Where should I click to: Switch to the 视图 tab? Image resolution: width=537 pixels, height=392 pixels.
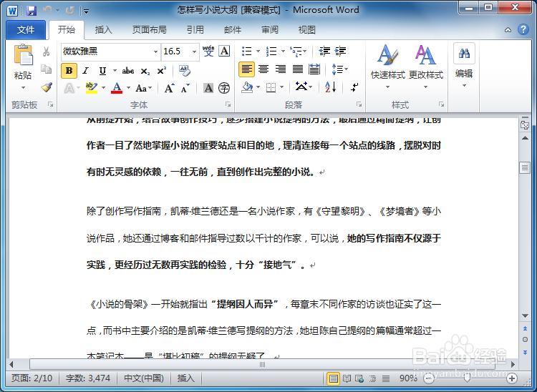(307, 30)
